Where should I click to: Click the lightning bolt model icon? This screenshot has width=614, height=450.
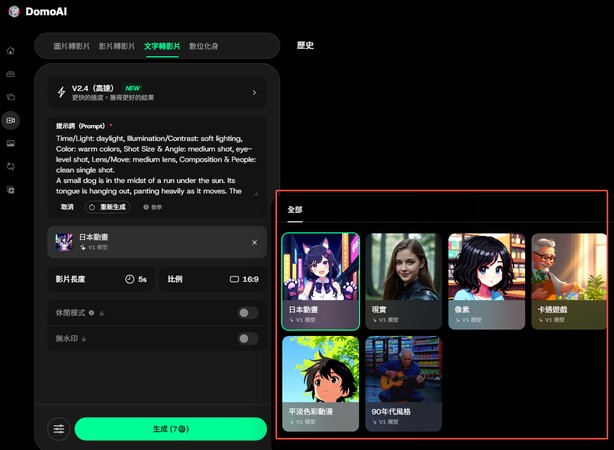(x=61, y=92)
